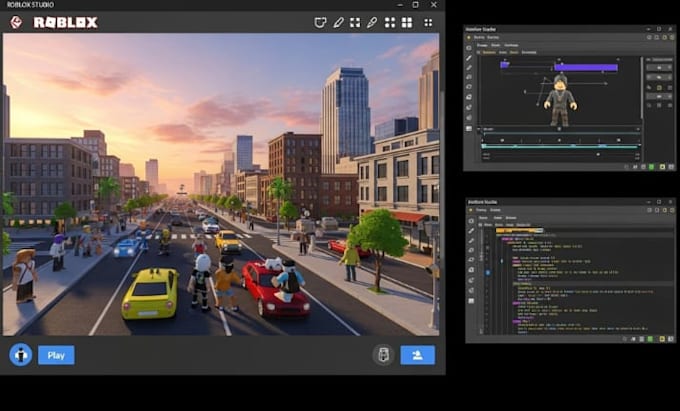The image size is (680, 411).
Task: Click yellow star icon in script window header
Action: point(471,210)
